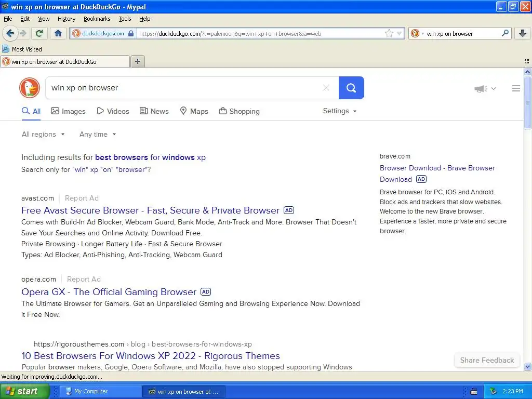Click the keyboard icon in the system tray
Viewport: 532px width, 399px height.
pos(474,392)
